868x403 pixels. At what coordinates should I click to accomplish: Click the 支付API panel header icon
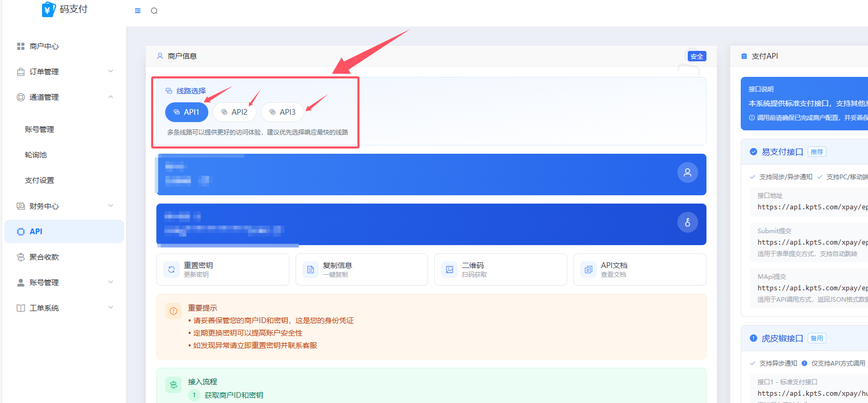coord(744,56)
